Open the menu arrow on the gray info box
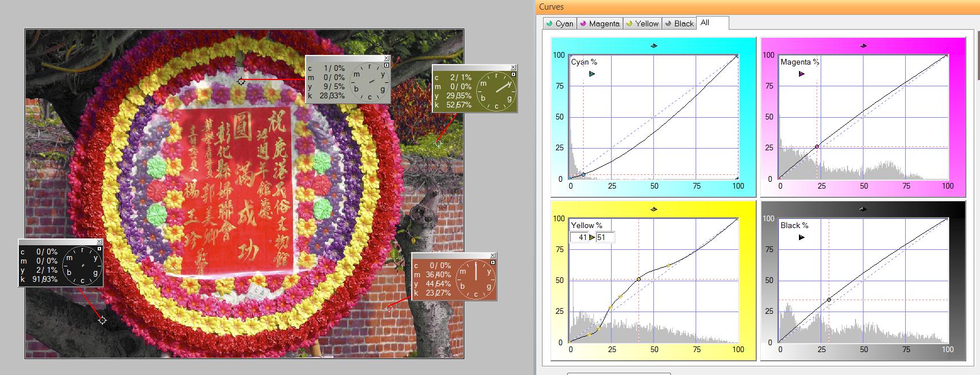The height and width of the screenshot is (375, 980). [387, 65]
